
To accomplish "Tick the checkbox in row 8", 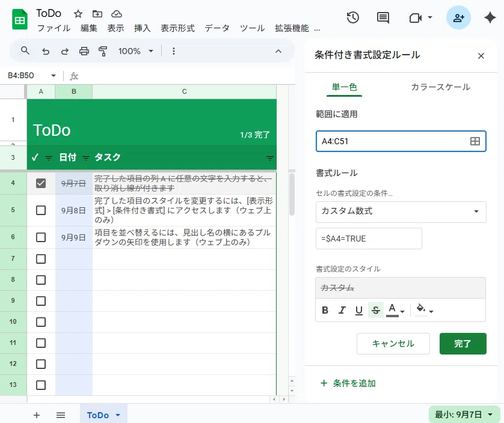I will click(x=41, y=280).
